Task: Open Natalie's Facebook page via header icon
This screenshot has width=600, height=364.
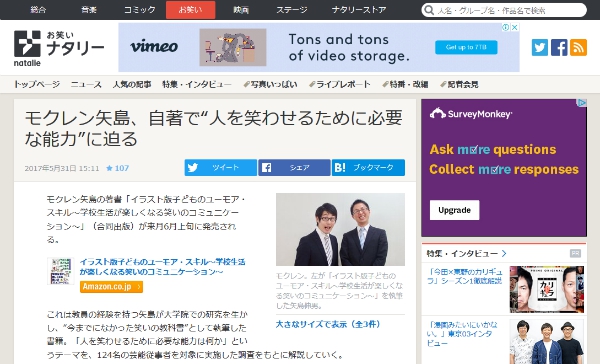Action: click(x=559, y=47)
